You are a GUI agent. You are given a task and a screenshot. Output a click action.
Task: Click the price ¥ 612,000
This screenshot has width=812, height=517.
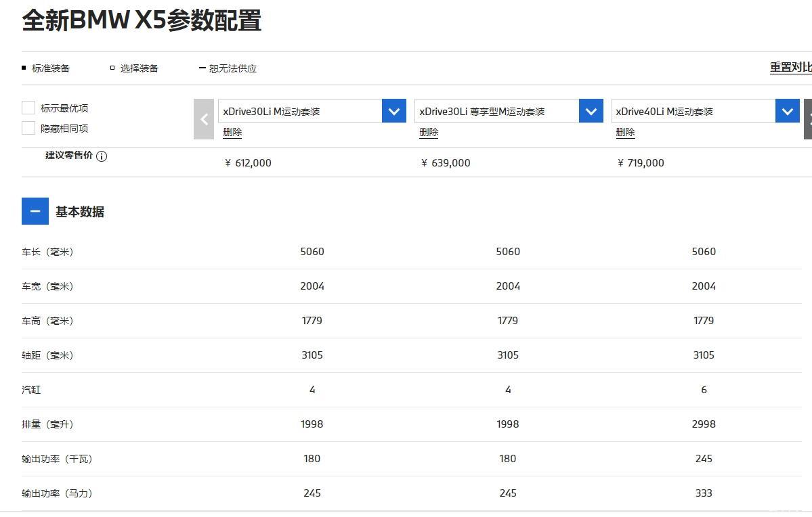(248, 162)
